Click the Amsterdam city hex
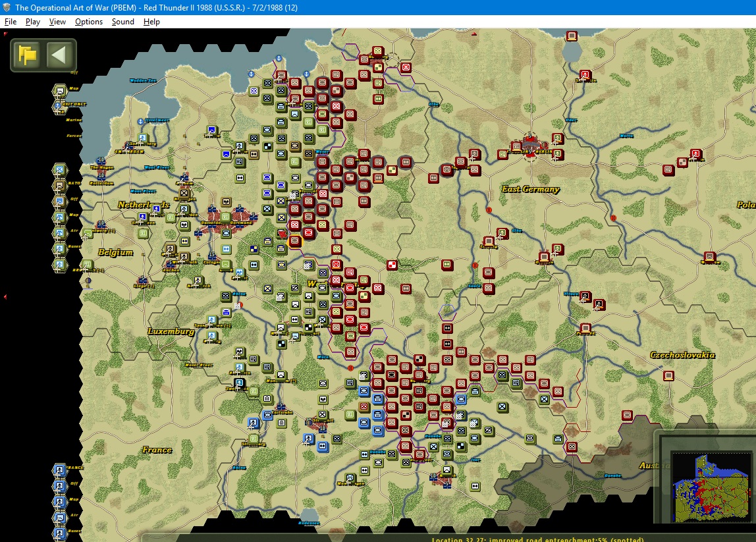This screenshot has height=542, width=756. coord(128,147)
